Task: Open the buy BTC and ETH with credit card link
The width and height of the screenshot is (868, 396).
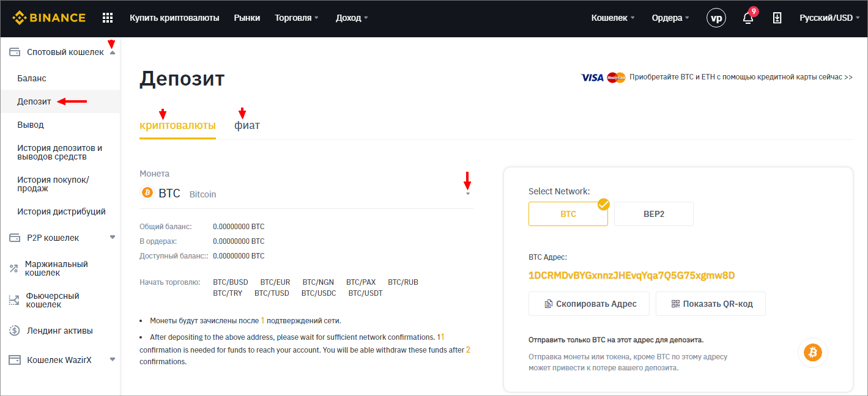Action: click(741, 78)
